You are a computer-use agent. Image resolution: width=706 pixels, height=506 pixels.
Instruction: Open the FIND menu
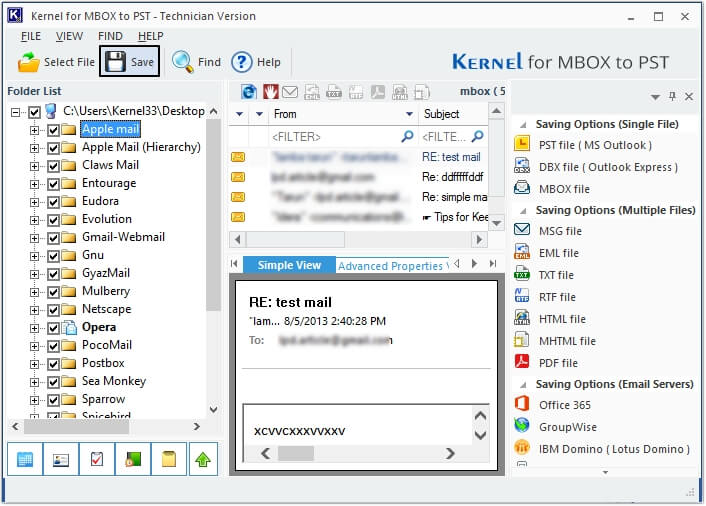(x=110, y=36)
